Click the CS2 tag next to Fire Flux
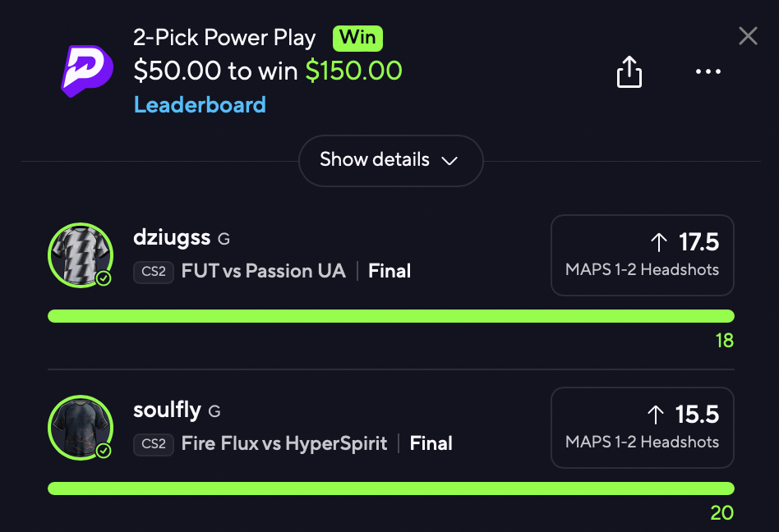The height and width of the screenshot is (532, 779). tap(154, 444)
